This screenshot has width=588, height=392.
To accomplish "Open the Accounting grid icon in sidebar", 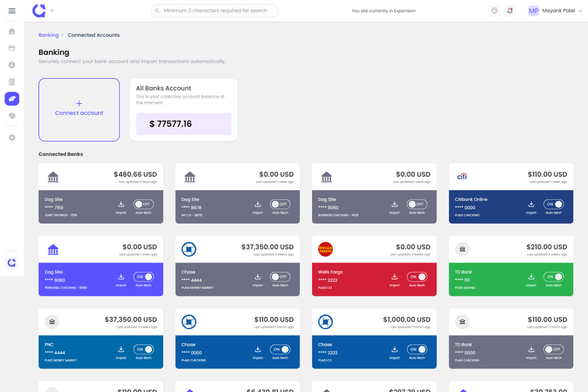I will (x=11, y=81).
